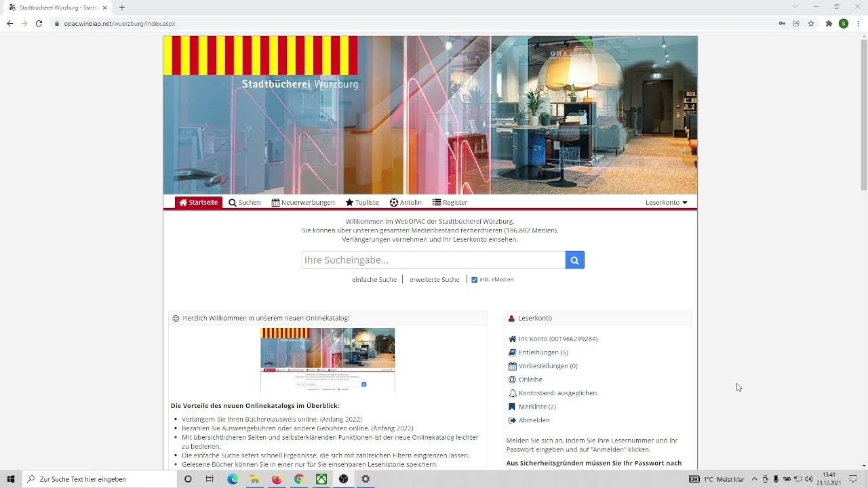Viewport: 868px width, 488px height.
Task: View Entleihungen (5) loans
Action: 543,352
